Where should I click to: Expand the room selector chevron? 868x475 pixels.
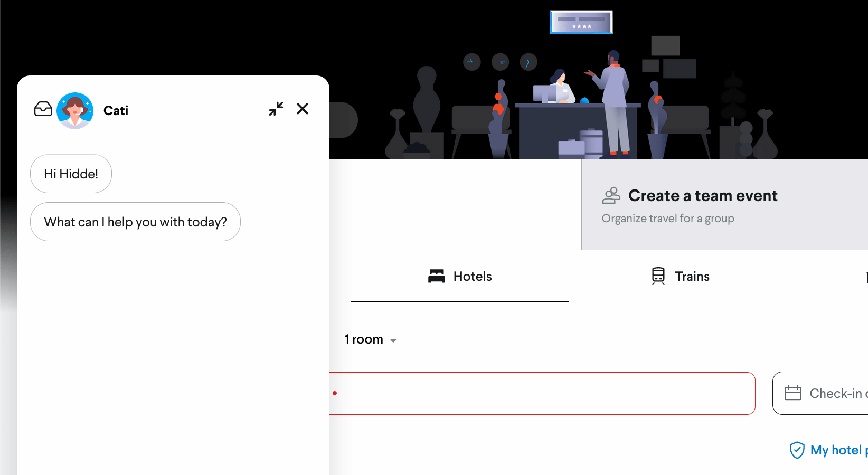[x=394, y=341]
